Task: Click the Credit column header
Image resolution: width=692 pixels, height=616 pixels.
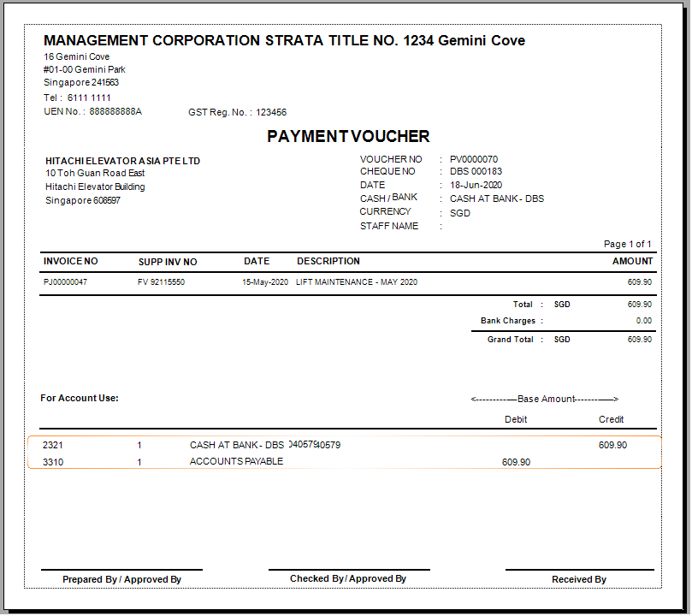Action: [x=611, y=419]
